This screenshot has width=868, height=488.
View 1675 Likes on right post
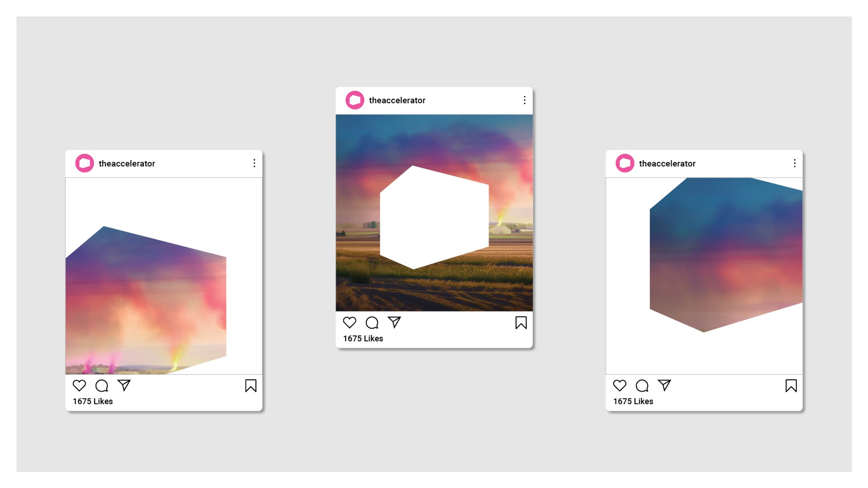point(633,401)
